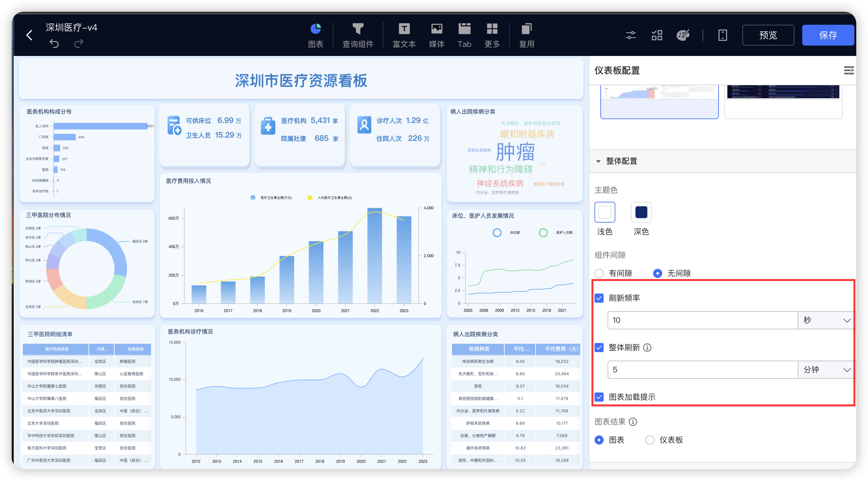Click the 福田区 9家 donut label
This screenshot has width=868, height=481.
point(140,241)
